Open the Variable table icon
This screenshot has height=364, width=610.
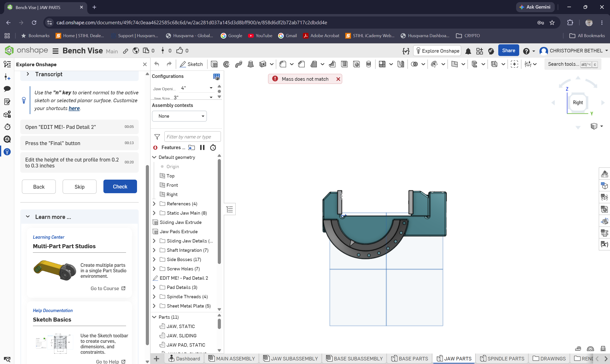pos(604,244)
